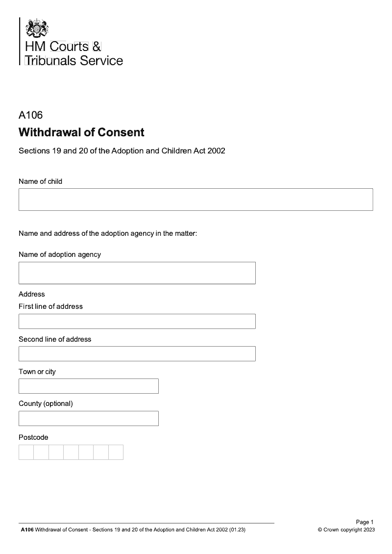Click into the Name of child field

click(x=196, y=200)
